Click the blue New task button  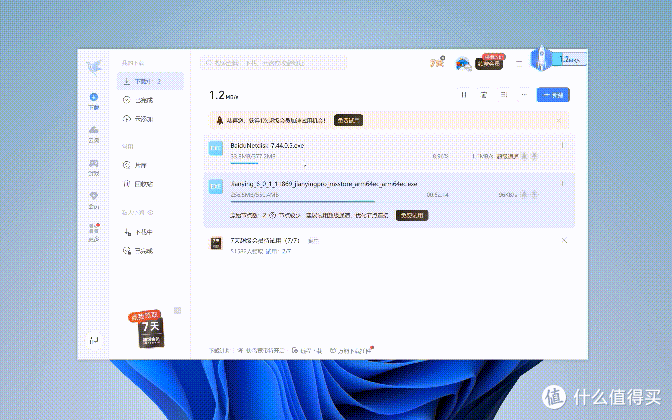[553, 95]
